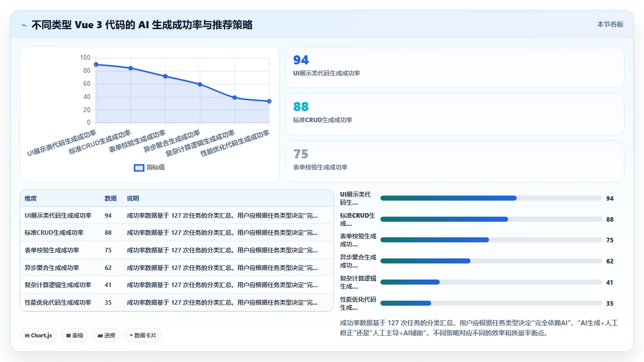Click the 维度 table column header
The height and width of the screenshot is (362, 644).
coord(31,199)
